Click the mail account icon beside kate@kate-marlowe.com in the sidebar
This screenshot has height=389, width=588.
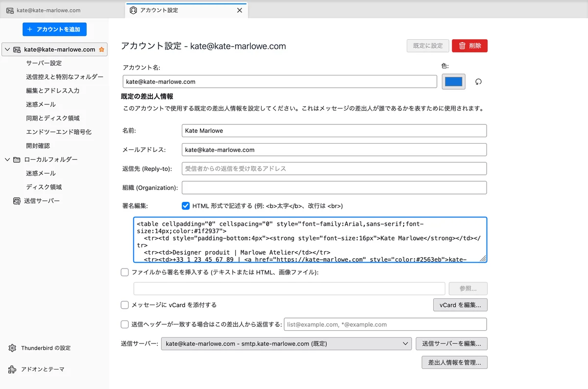[17, 49]
